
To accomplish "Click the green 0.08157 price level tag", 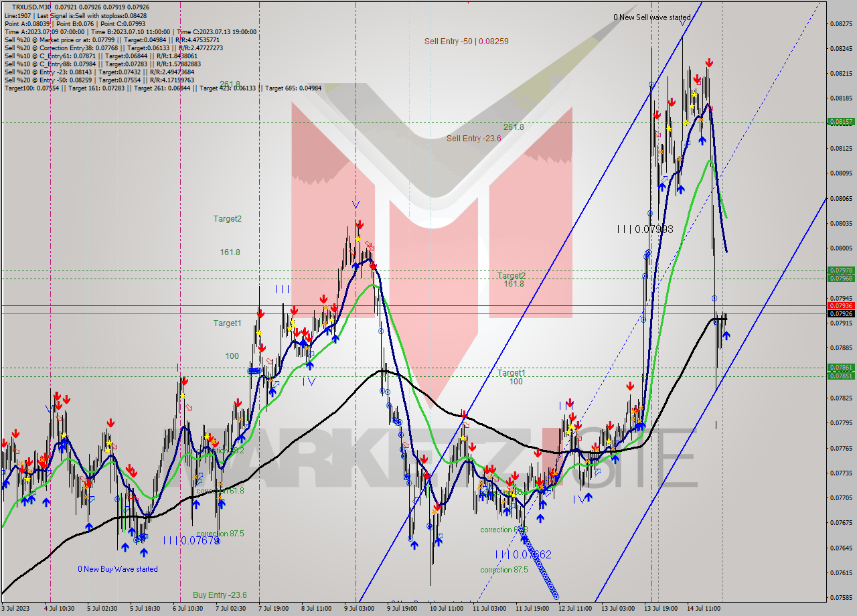I will pyautogui.click(x=841, y=122).
